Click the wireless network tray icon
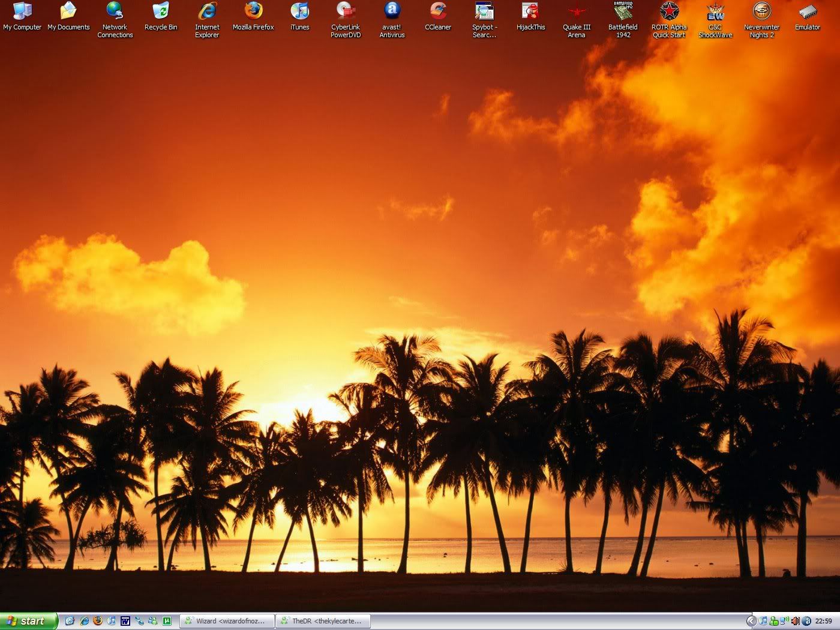Viewport: 840px width, 630px height. coord(785,621)
